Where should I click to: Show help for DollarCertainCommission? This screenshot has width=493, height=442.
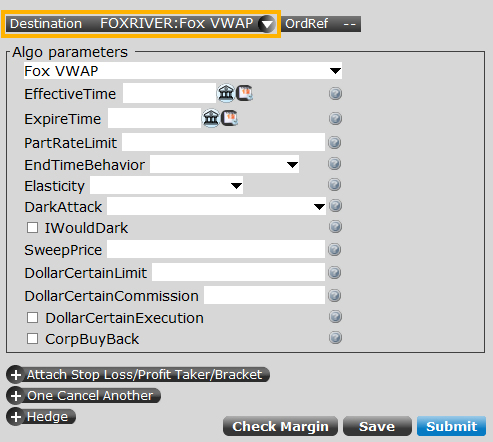click(x=334, y=295)
